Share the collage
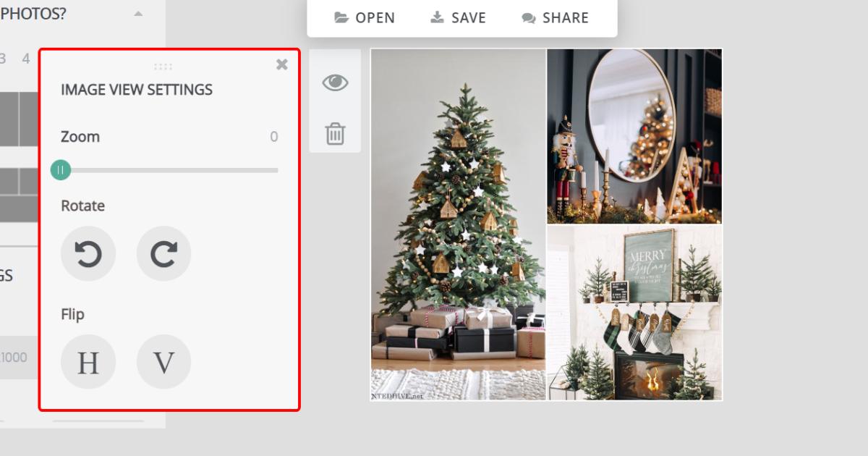Image resolution: width=868 pixels, height=456 pixels. click(555, 18)
